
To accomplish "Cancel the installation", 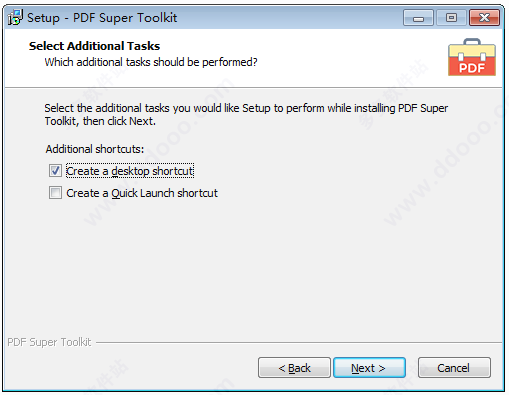I will (454, 368).
